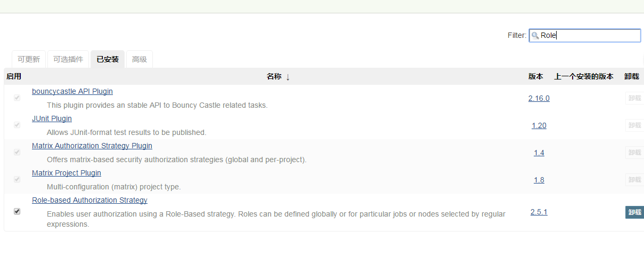The width and height of the screenshot is (644, 279).
Task: Sort by the 版本 column header
Action: click(x=536, y=76)
